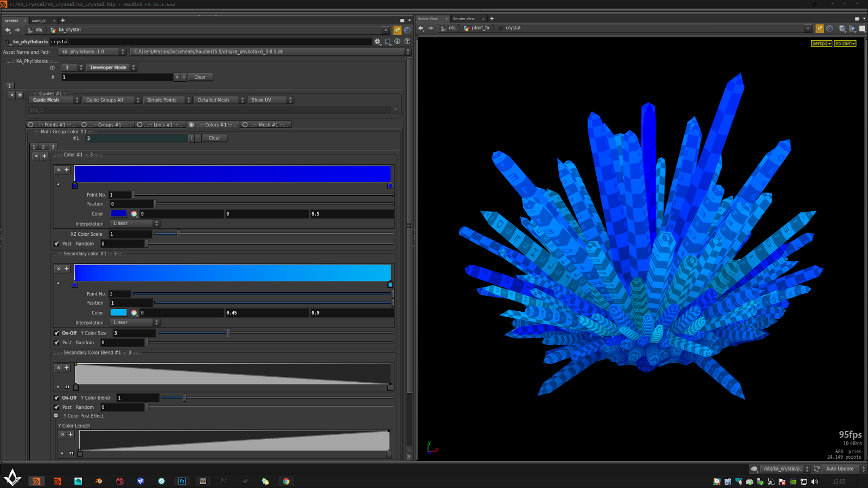Screen dimensions: 868x488
Task: Toggle the On-Off Y Color blend checkbox
Action: [x=57, y=398]
